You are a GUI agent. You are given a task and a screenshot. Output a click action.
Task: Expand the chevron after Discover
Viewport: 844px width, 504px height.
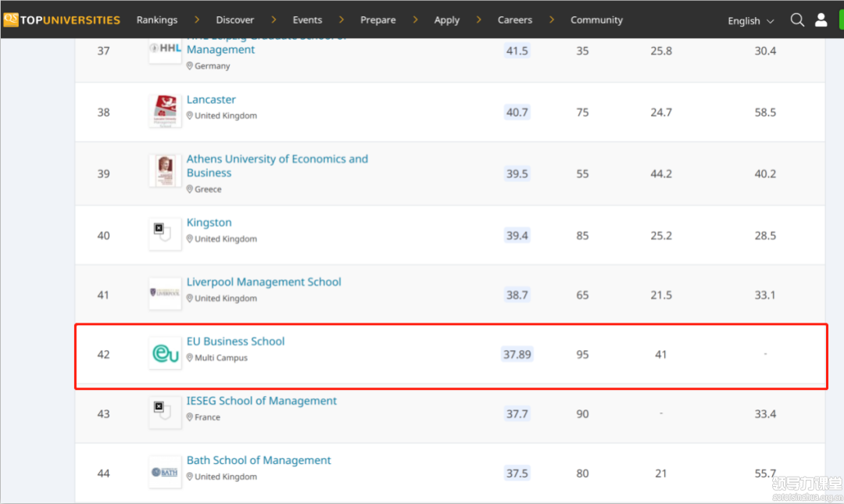(x=274, y=20)
